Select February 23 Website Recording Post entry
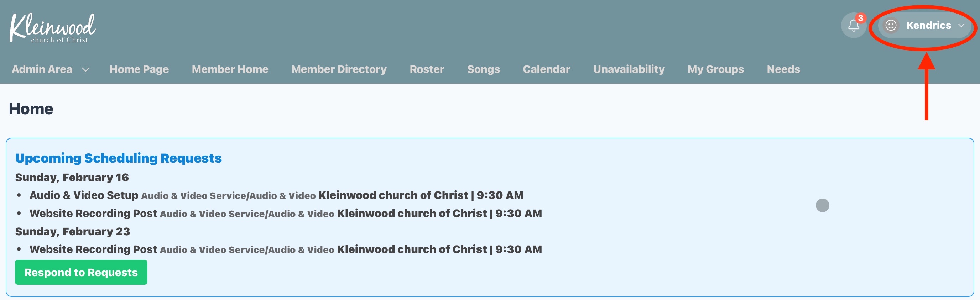 tap(93, 249)
